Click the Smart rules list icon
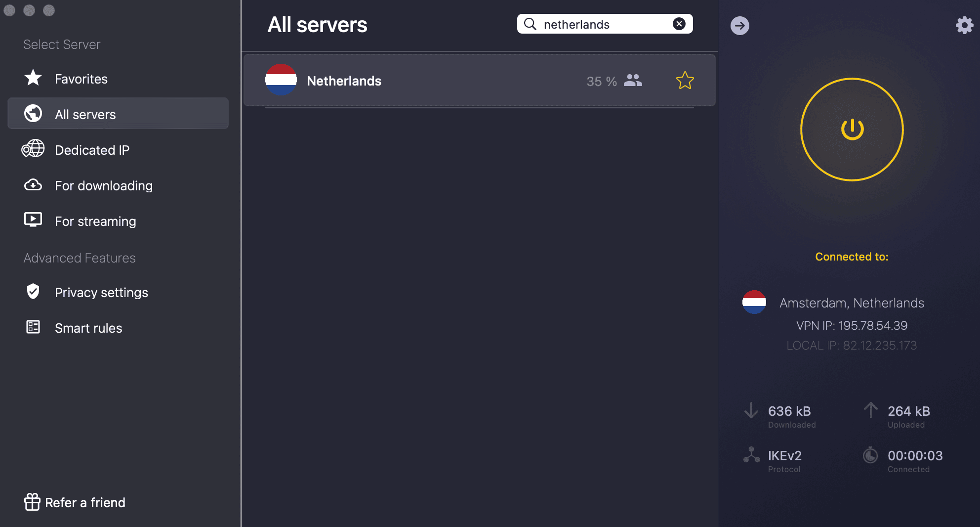 (x=33, y=327)
